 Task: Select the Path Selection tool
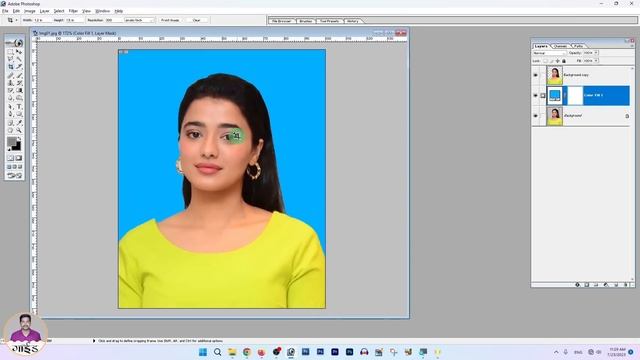(x=11, y=107)
